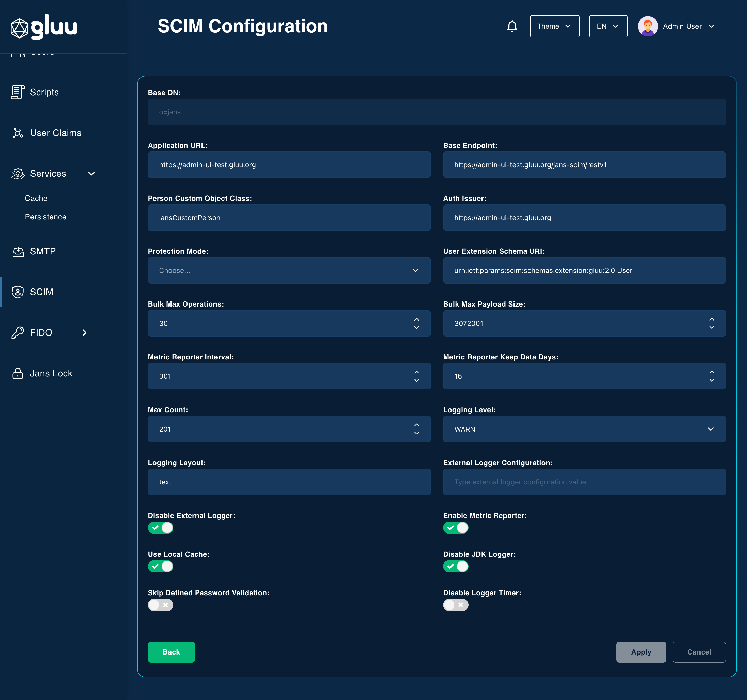Increment Bulk Max Operations value
The image size is (747, 700).
pos(416,319)
